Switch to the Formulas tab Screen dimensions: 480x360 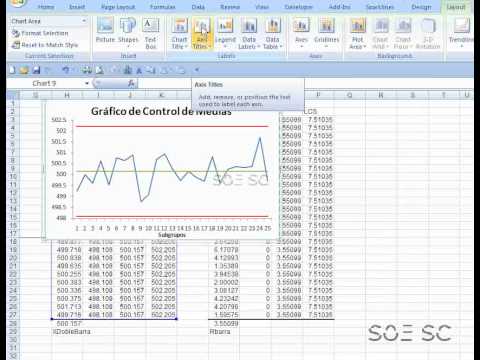click(x=162, y=7)
